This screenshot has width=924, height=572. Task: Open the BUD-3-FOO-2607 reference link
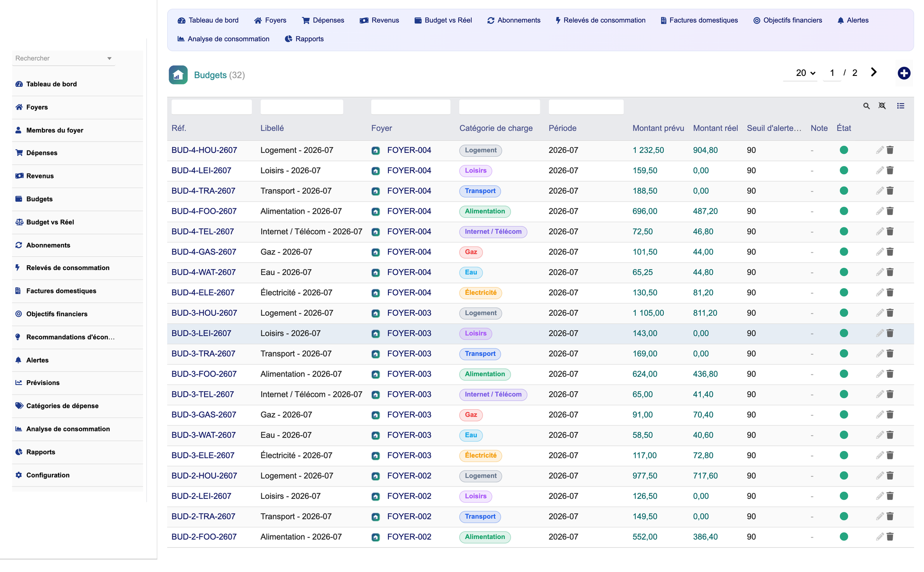pyautogui.click(x=204, y=374)
